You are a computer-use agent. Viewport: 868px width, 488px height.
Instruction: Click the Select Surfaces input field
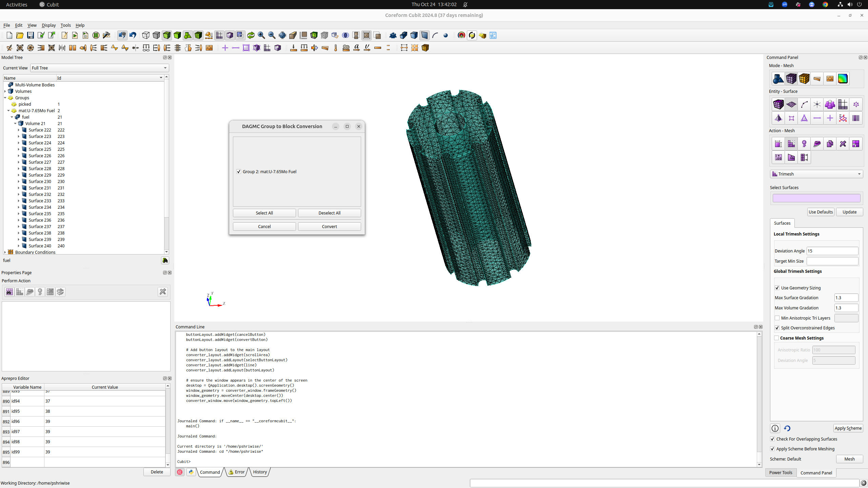coord(816,198)
